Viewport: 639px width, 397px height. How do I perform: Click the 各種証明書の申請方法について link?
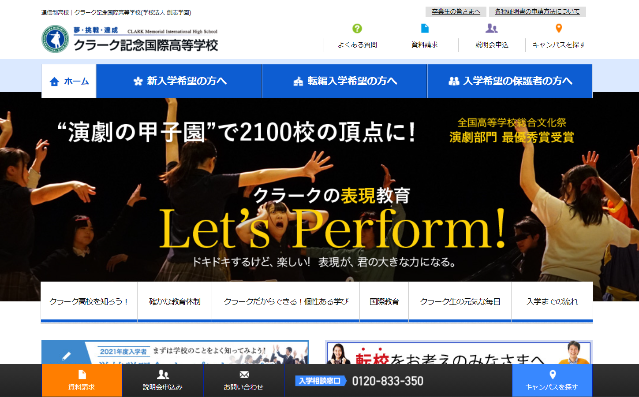tap(537, 12)
